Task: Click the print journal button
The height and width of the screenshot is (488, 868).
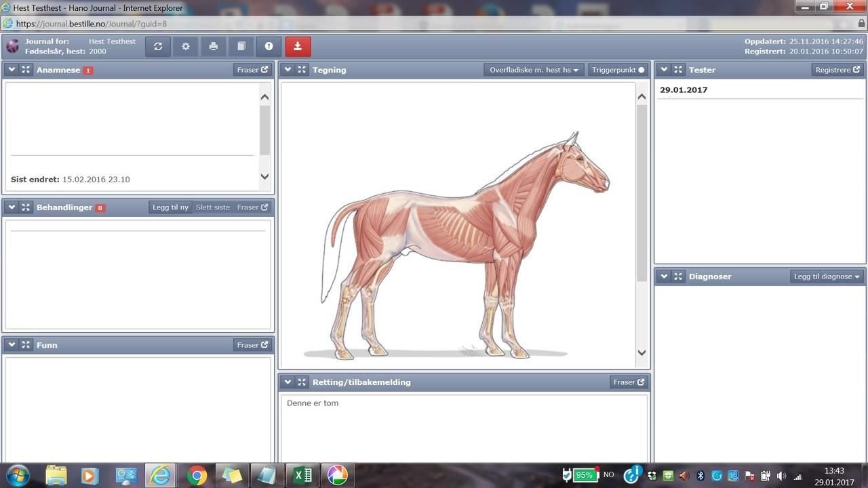Action: (214, 46)
